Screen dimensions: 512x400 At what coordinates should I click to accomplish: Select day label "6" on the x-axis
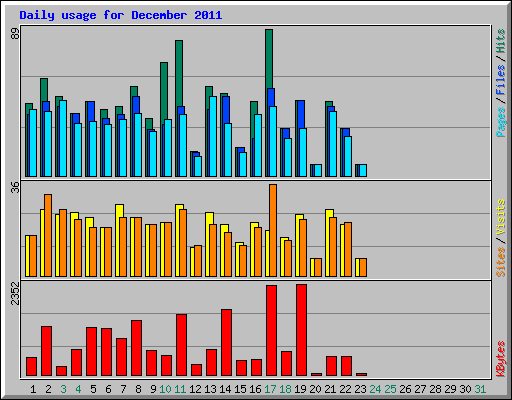(x=108, y=389)
